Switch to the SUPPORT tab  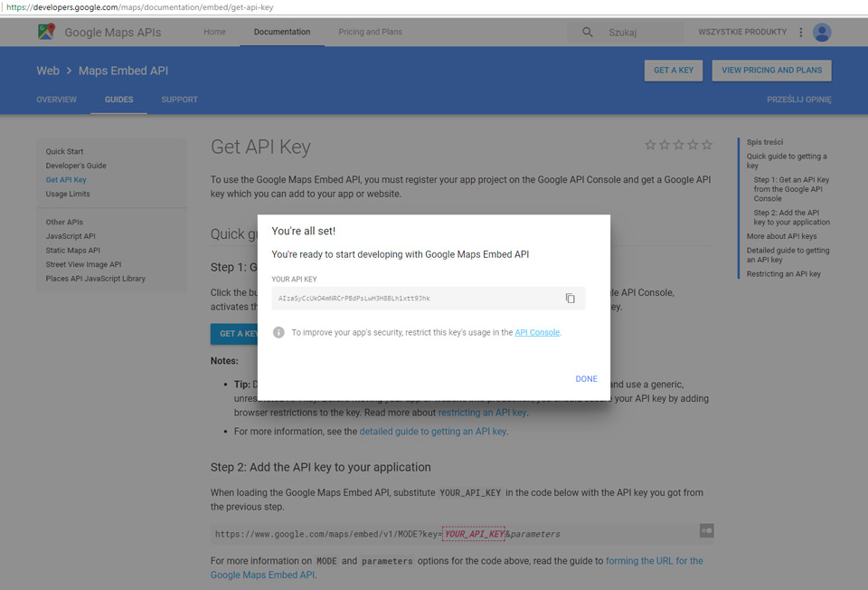pyautogui.click(x=179, y=100)
